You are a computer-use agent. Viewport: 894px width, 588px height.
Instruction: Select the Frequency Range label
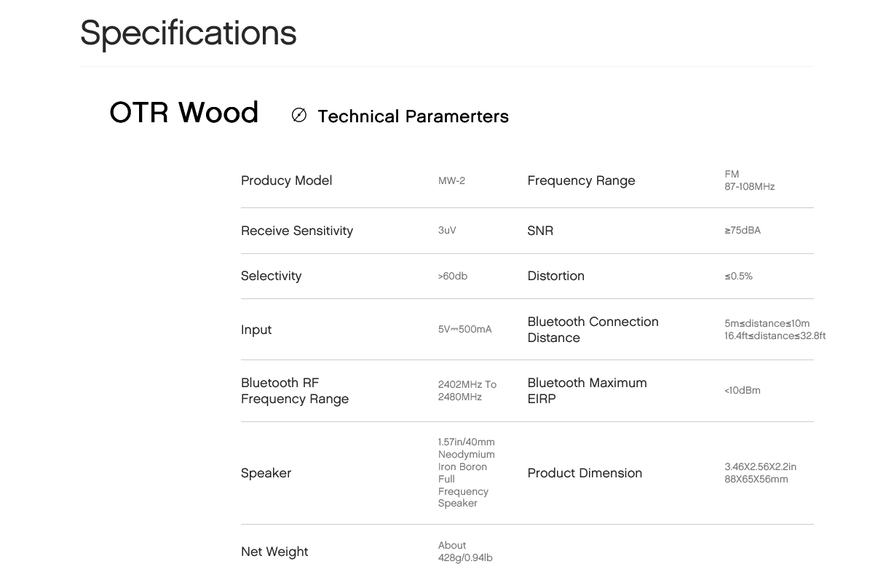(x=581, y=180)
